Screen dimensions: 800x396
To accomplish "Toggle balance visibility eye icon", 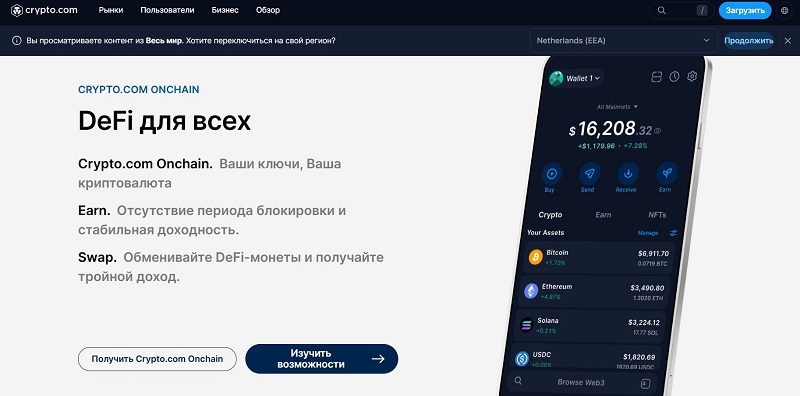I will (658, 131).
